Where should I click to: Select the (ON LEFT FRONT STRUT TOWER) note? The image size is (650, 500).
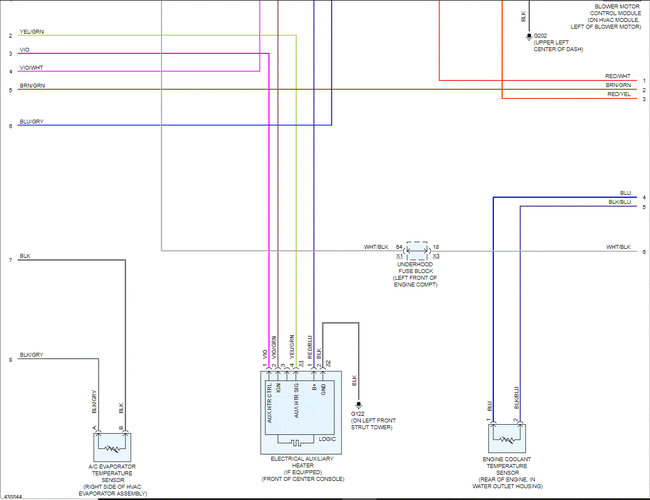373,424
